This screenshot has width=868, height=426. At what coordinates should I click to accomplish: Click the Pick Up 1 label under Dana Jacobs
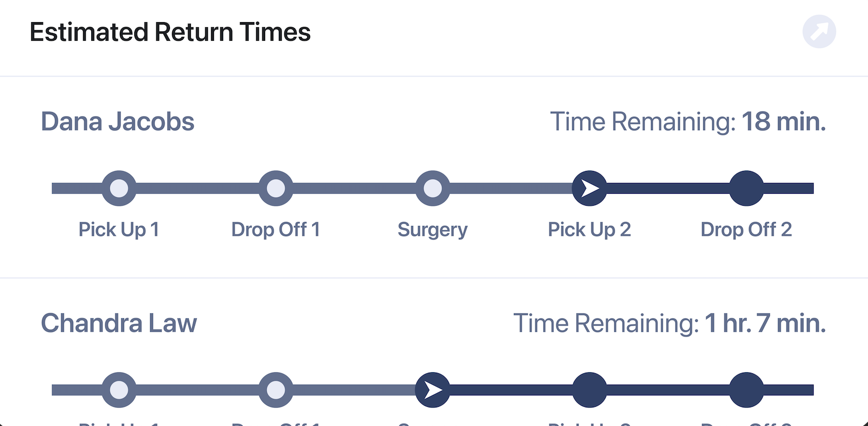pos(119,229)
